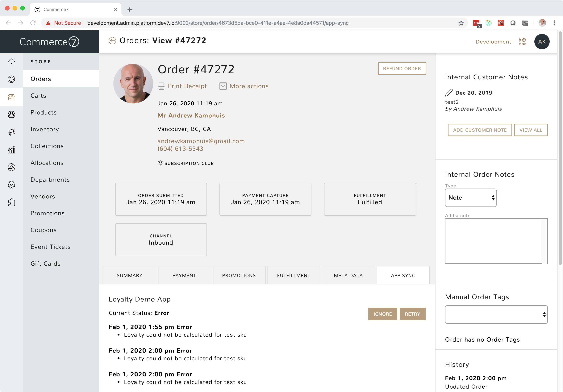The height and width of the screenshot is (392, 563).
Task: Click the Chrome profile avatar photo
Action: coord(542,23)
